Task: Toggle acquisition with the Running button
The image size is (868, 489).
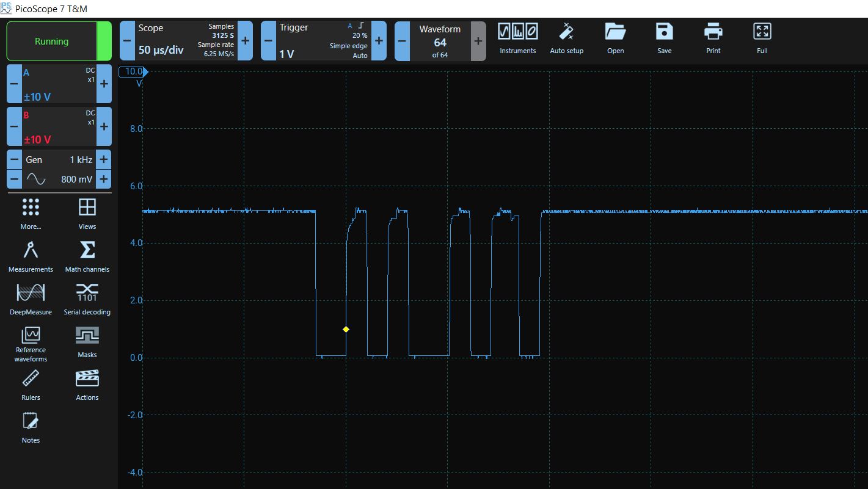Action: click(52, 41)
